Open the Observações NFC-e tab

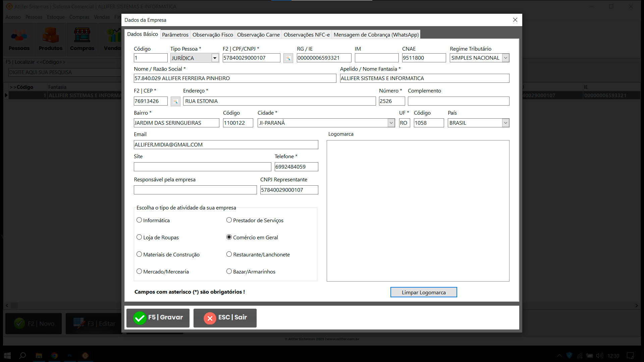[306, 35]
